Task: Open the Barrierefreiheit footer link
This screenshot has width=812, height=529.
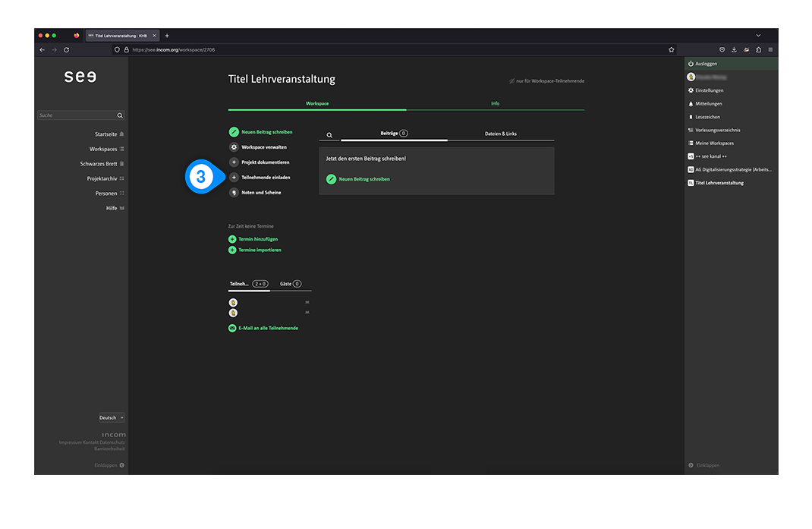Action: coord(109,449)
